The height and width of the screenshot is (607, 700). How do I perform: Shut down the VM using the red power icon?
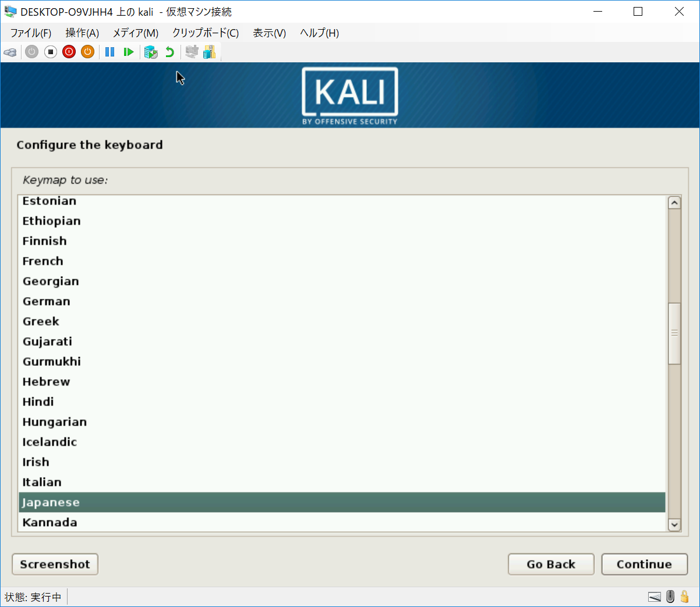click(x=69, y=52)
